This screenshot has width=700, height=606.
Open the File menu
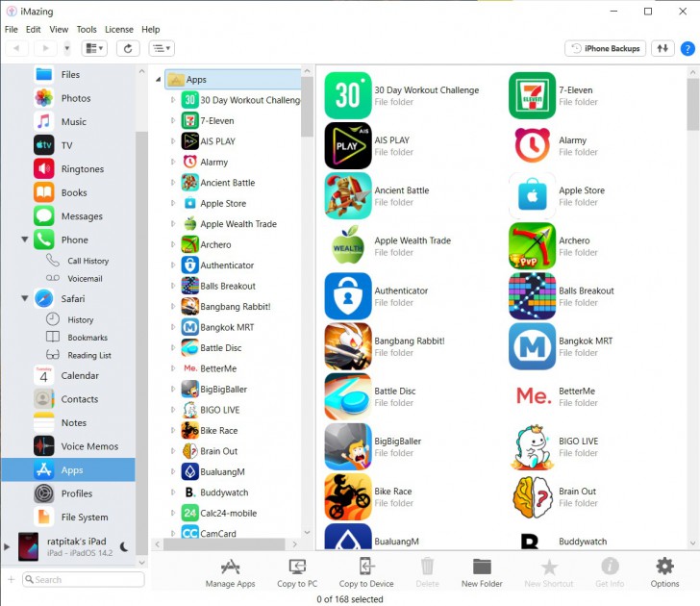(x=12, y=30)
